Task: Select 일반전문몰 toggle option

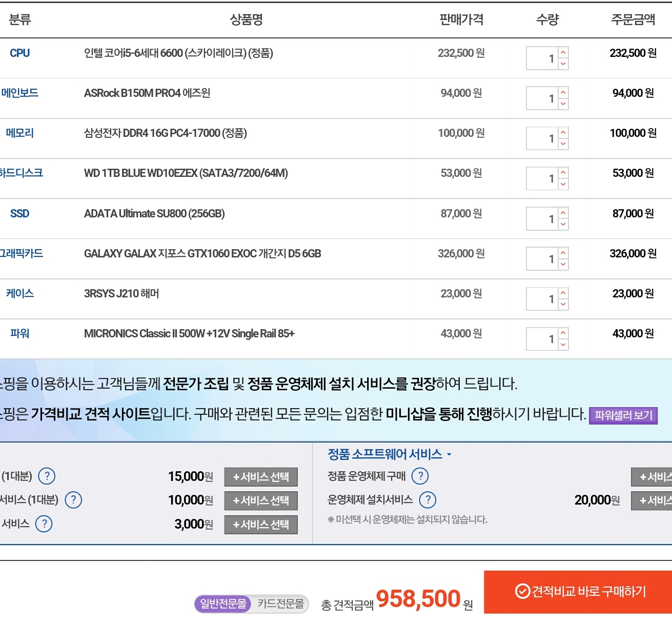Action: 223,604
